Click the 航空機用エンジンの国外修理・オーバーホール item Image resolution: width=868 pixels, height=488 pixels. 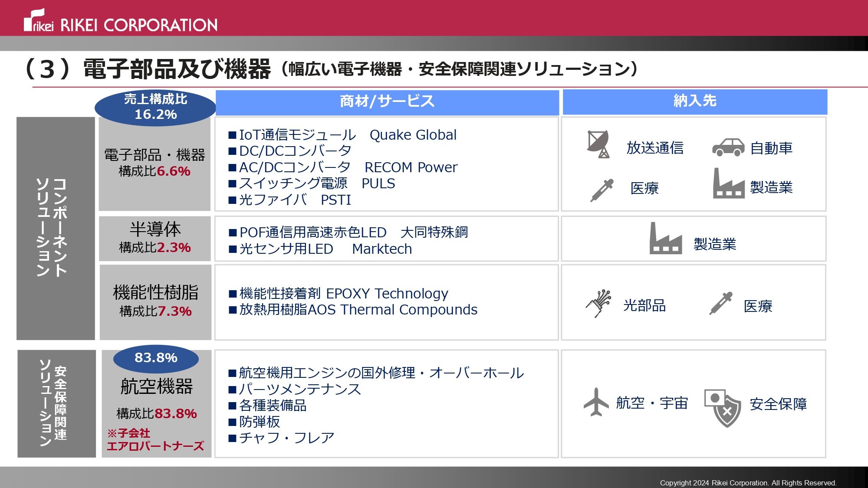tap(376, 373)
